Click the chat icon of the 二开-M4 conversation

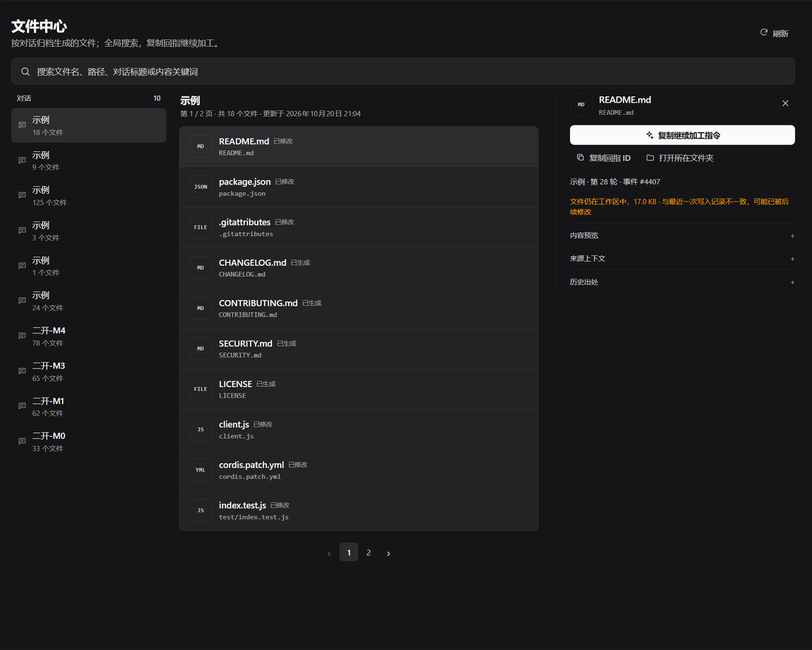22,336
